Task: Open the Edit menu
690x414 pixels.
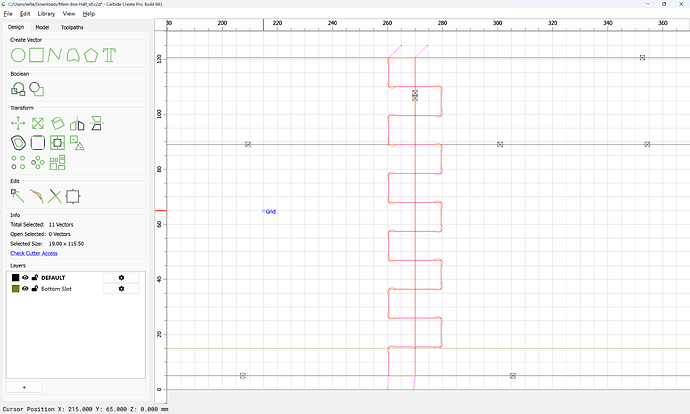Action: tap(25, 14)
